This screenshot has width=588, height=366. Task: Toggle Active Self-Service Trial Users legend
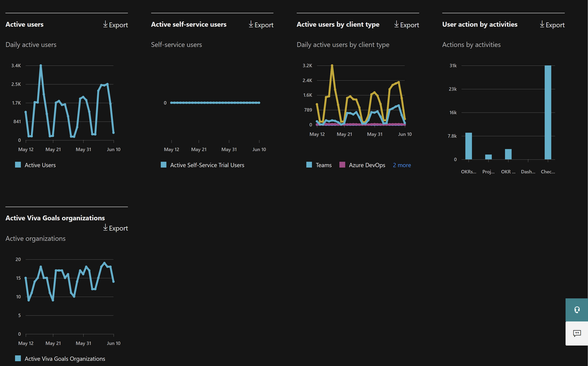point(207,165)
